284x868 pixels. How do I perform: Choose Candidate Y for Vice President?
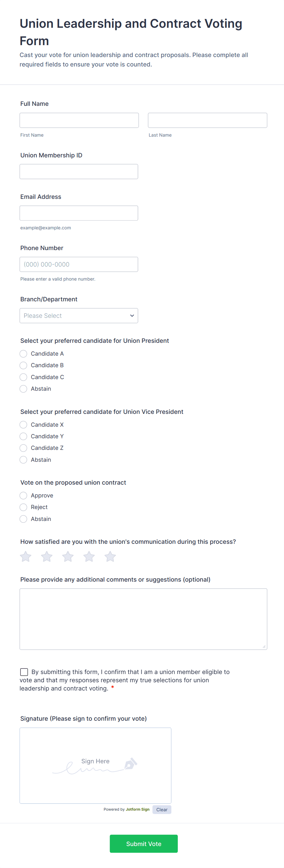tap(23, 436)
